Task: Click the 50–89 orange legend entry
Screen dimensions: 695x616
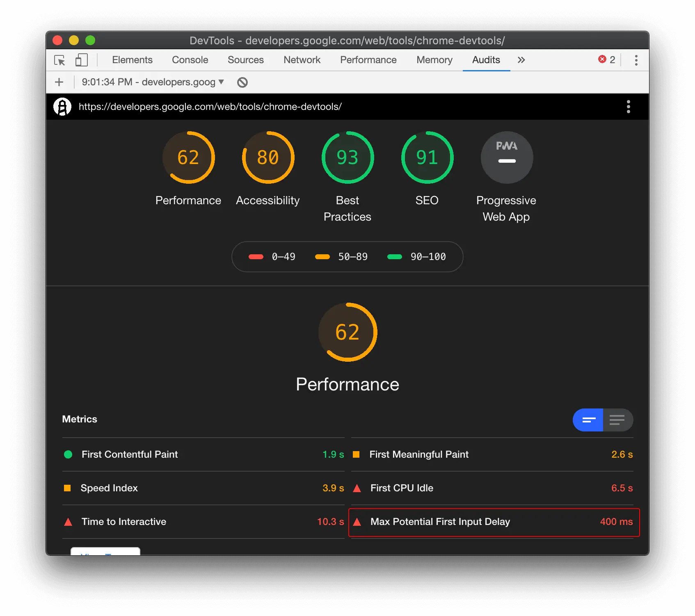Action: (341, 257)
